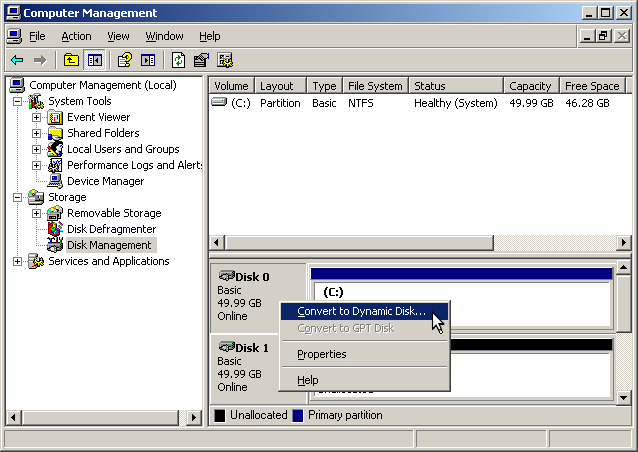Select Convert to Dynamic Disk menu option
638x452 pixels.
(x=361, y=312)
